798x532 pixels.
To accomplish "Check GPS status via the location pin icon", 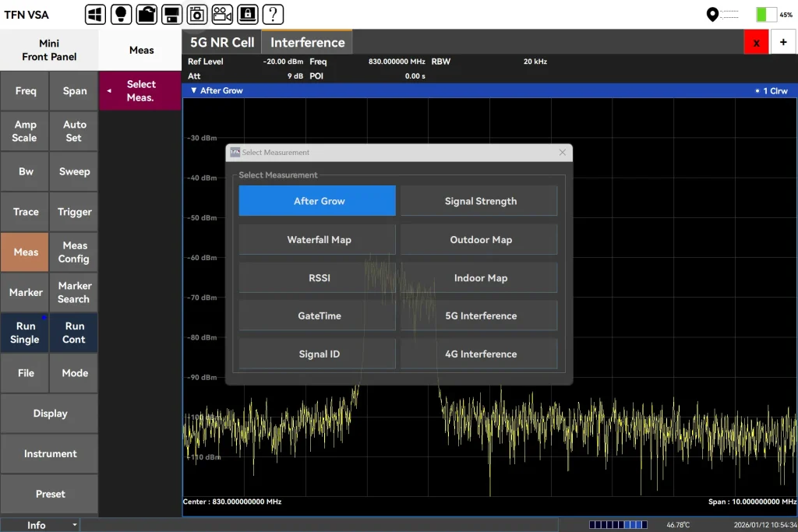I will click(712, 13).
